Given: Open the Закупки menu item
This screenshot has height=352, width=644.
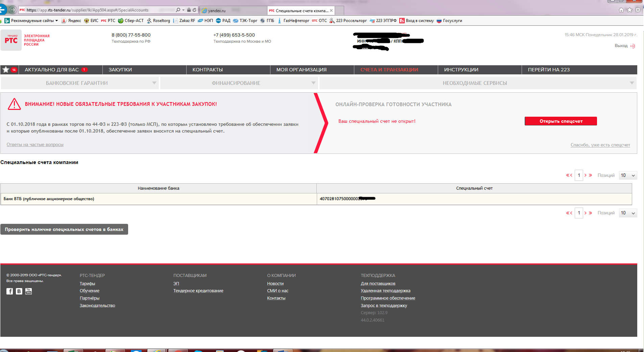Looking at the screenshot, I should [x=120, y=70].
